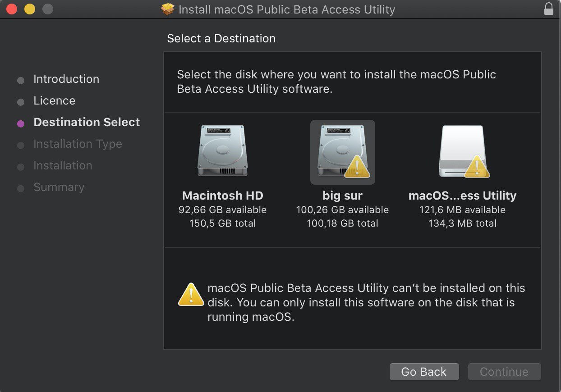The image size is (561, 392).
Task: Click "134,3 MB total" text
Action: click(462, 223)
